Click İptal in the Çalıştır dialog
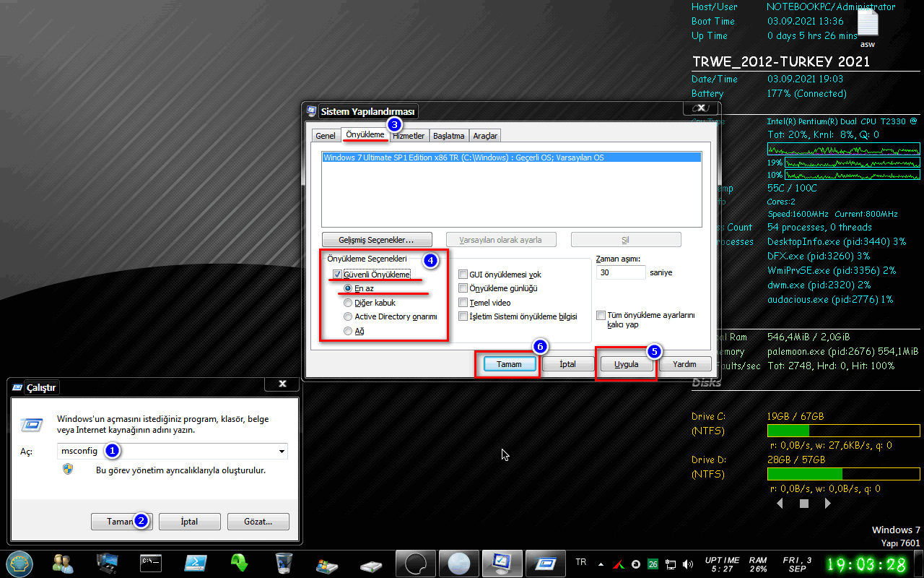Viewport: 924px width, 578px height. pos(189,522)
